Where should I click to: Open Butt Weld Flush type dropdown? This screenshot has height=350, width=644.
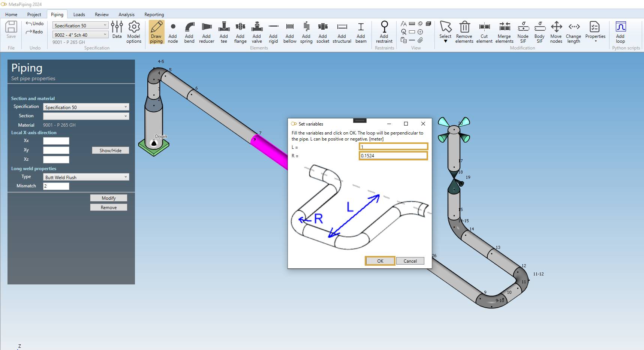click(86, 177)
